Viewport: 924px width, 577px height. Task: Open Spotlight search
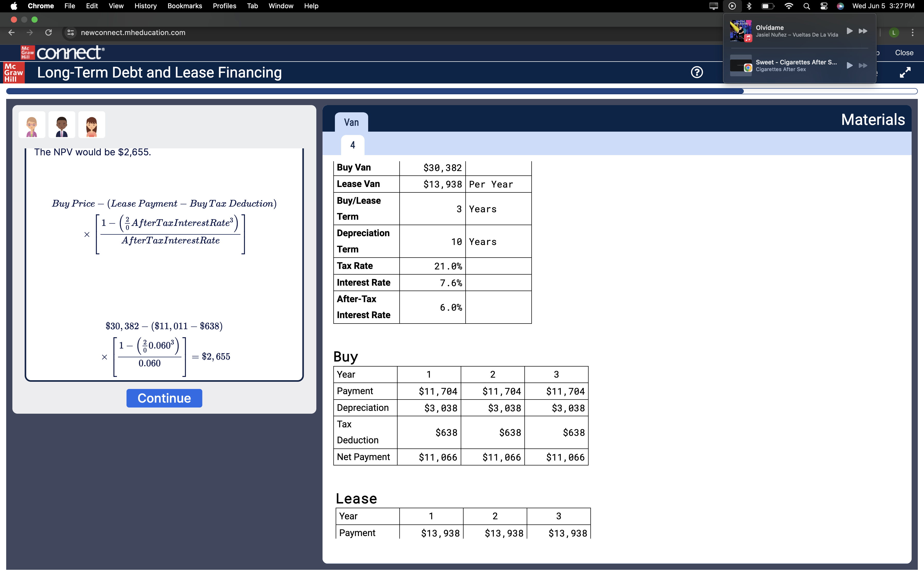(806, 6)
